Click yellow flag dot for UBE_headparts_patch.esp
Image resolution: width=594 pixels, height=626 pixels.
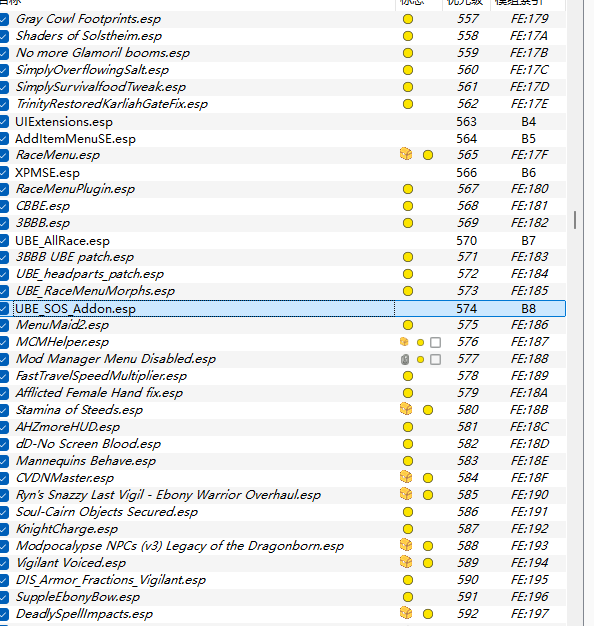(x=408, y=274)
